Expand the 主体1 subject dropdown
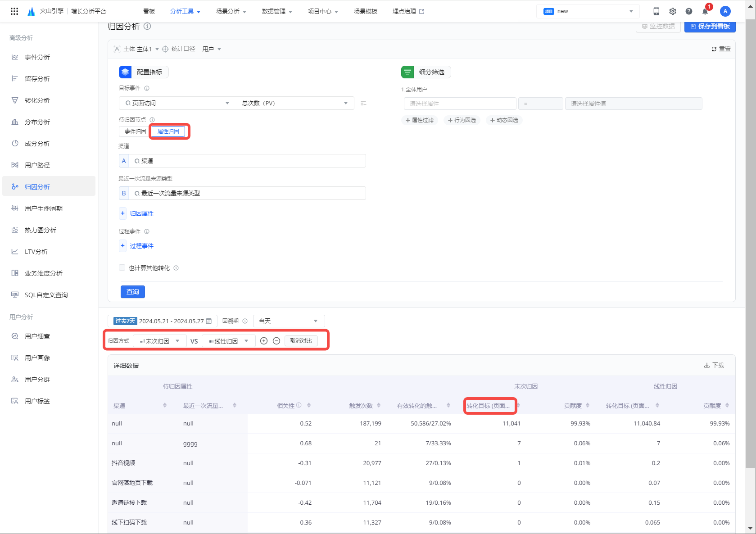The height and width of the screenshot is (534, 756). [x=148, y=49]
